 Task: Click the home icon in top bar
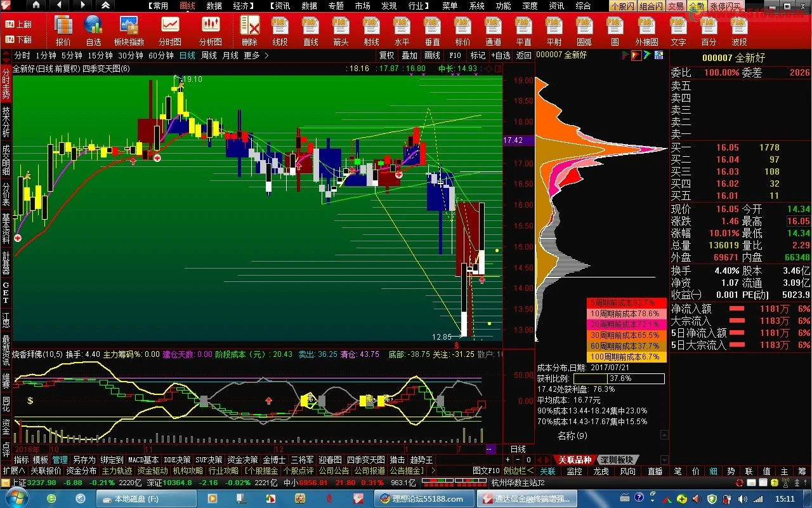[36, 5]
